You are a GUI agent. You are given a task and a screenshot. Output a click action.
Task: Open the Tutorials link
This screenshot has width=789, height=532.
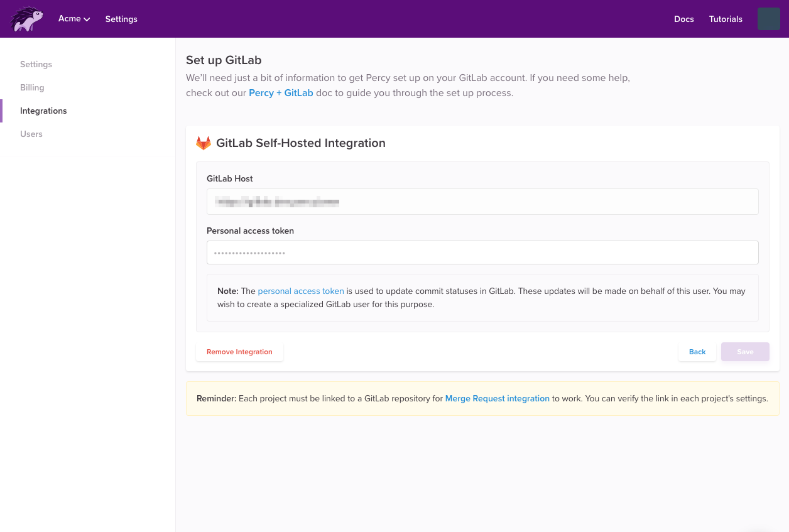[726, 19]
